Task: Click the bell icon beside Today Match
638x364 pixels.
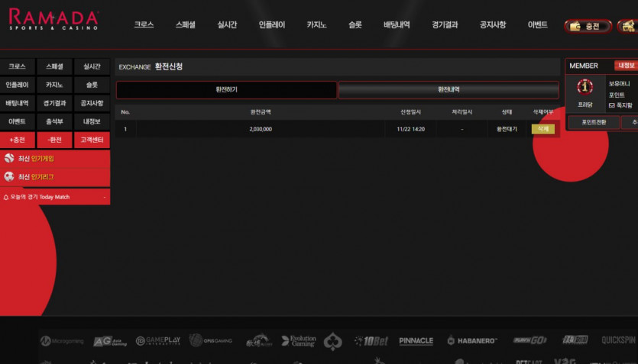Action: coord(5,197)
